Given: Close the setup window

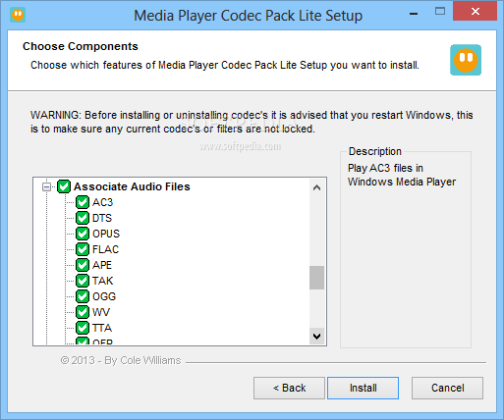Looking at the screenshot, I should [475, 11].
